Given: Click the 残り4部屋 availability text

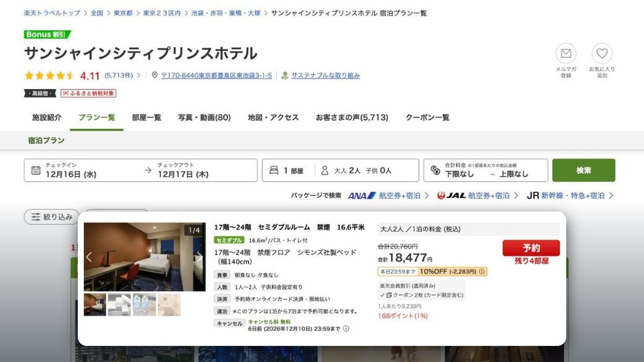Looking at the screenshot, I should click(x=531, y=261).
